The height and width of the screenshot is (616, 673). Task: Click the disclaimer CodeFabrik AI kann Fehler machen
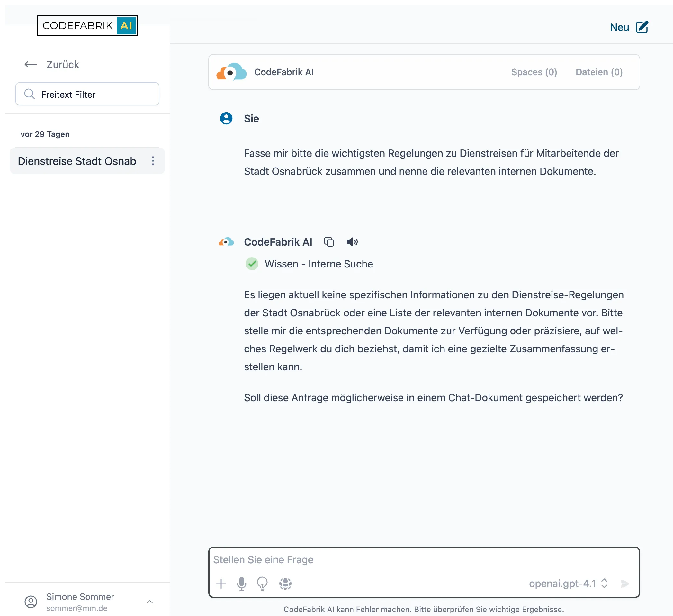(424, 609)
